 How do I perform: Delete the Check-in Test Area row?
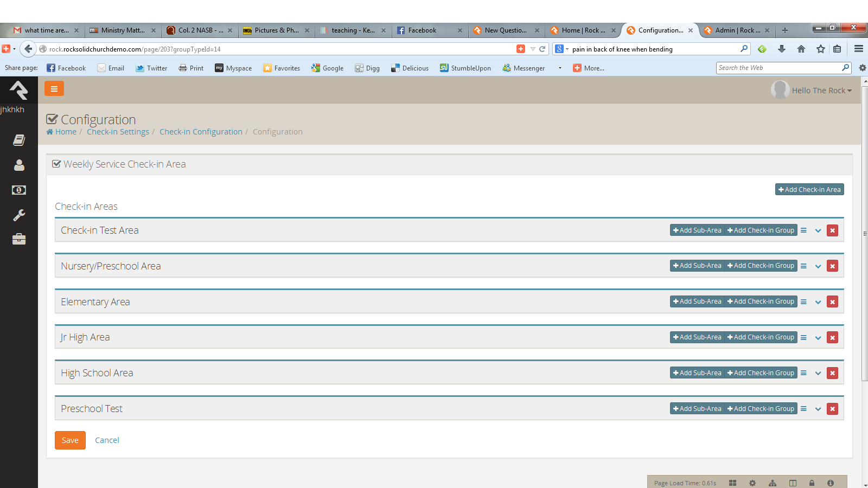point(832,230)
